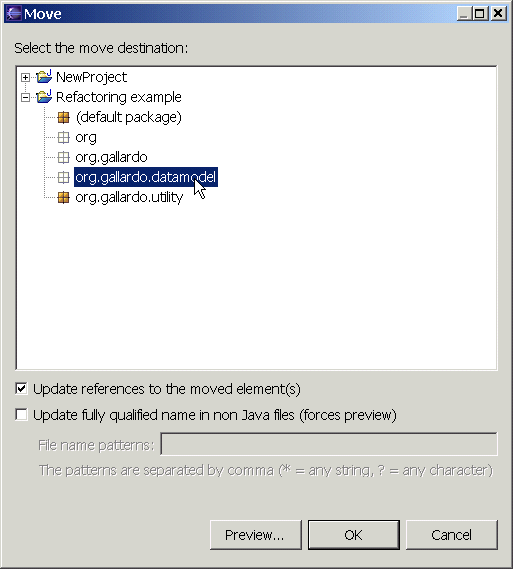Select org.gallardo.utility as destination
The image size is (513, 569).
pyautogui.click(x=129, y=197)
